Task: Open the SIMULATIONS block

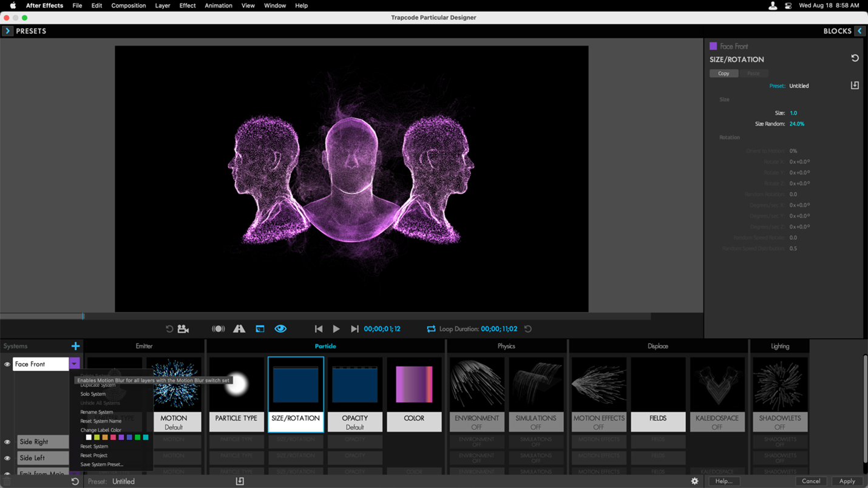Action: pyautogui.click(x=536, y=395)
